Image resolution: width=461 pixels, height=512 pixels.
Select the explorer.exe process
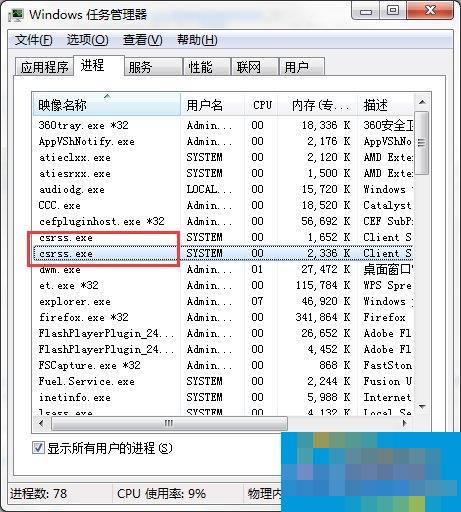point(223,301)
